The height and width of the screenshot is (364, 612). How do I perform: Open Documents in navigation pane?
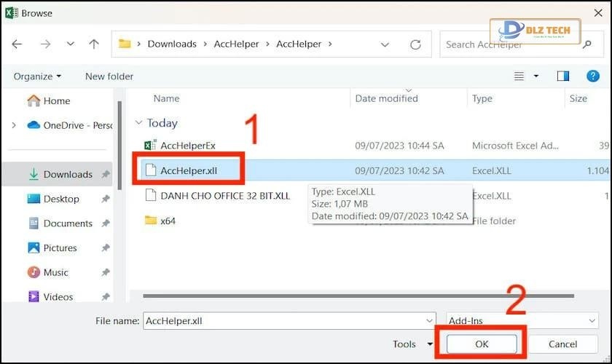pos(68,223)
